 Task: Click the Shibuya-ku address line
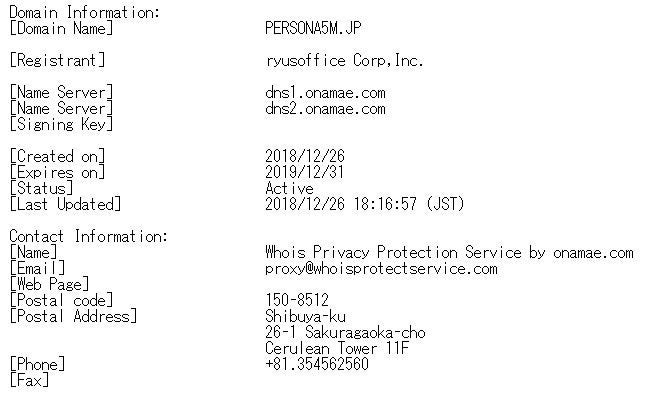[x=305, y=316]
